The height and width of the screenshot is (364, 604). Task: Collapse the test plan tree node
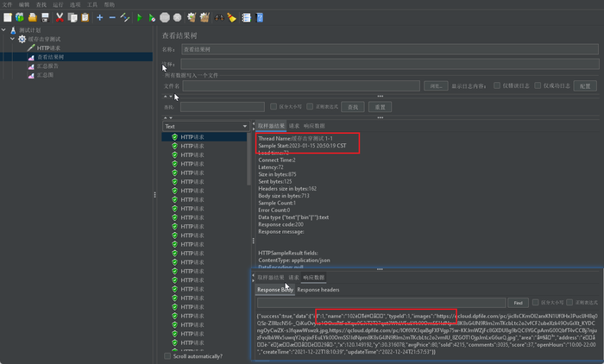[x=3, y=30]
